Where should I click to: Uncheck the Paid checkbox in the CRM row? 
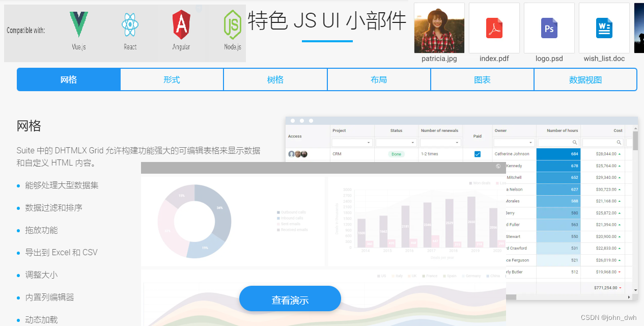pos(477,153)
